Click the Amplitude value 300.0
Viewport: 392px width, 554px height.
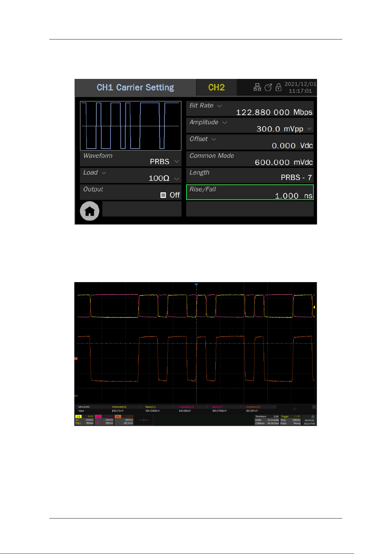(x=268, y=129)
